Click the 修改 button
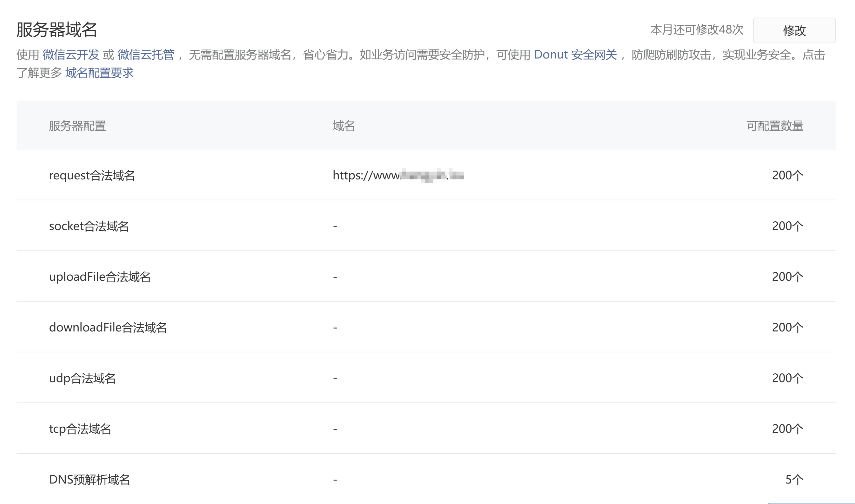This screenshot has height=504, width=855. coord(794,31)
